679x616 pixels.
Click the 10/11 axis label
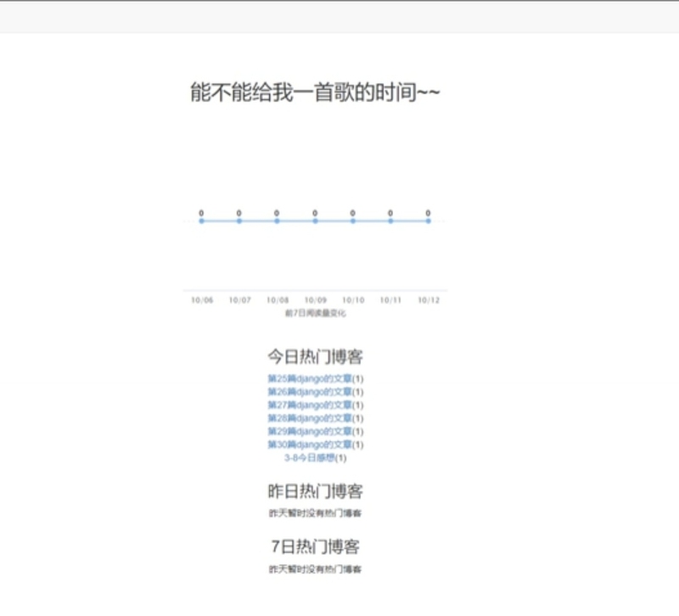390,300
